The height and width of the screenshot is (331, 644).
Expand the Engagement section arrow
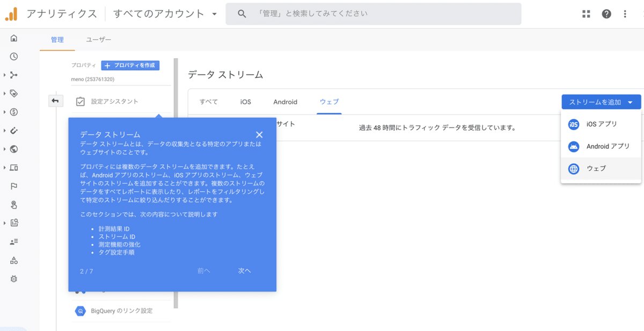coord(5,93)
